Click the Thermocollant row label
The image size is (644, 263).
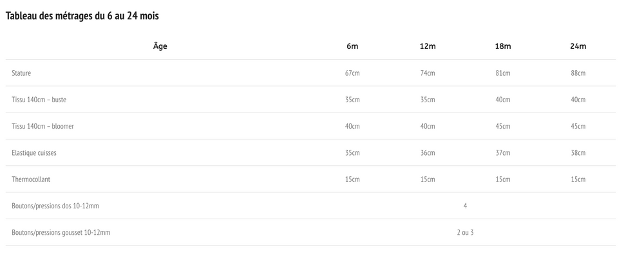tap(31, 179)
